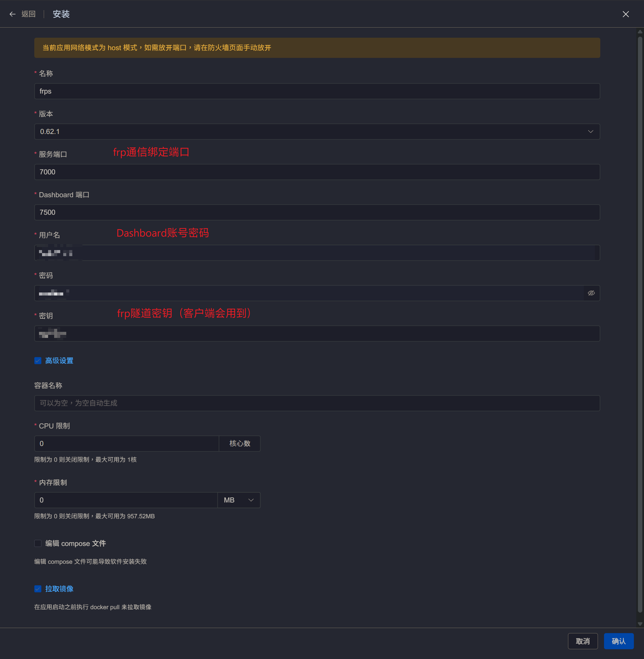Click the Dashboard 端口 field with 7500
The width and height of the screenshot is (644, 659).
[x=317, y=212]
